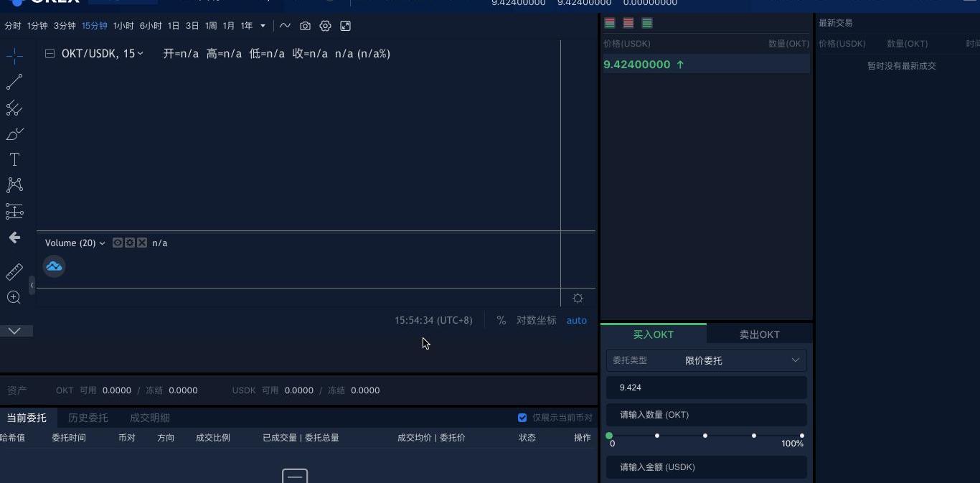Toggle 对数坐标 logarithmic scale
Screen dimensions: 980x483
coord(536,320)
